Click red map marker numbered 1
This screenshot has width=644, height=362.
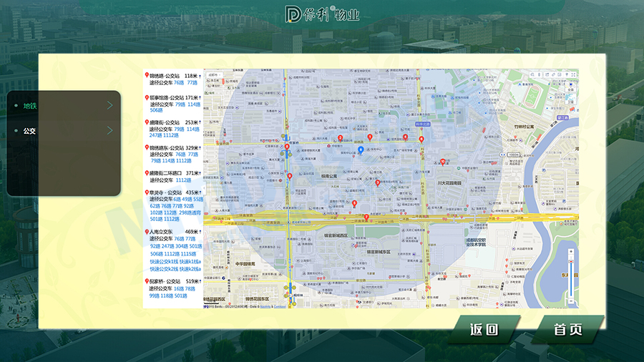(x=370, y=137)
